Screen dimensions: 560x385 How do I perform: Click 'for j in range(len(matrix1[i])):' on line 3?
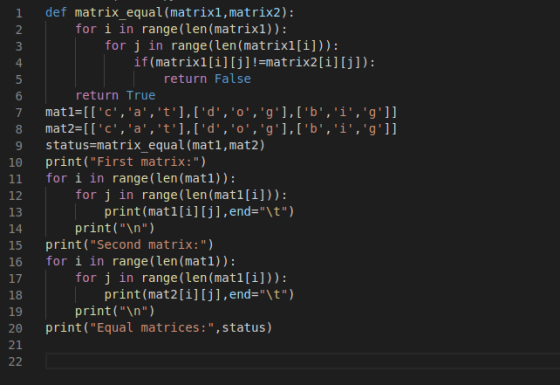(x=221, y=46)
